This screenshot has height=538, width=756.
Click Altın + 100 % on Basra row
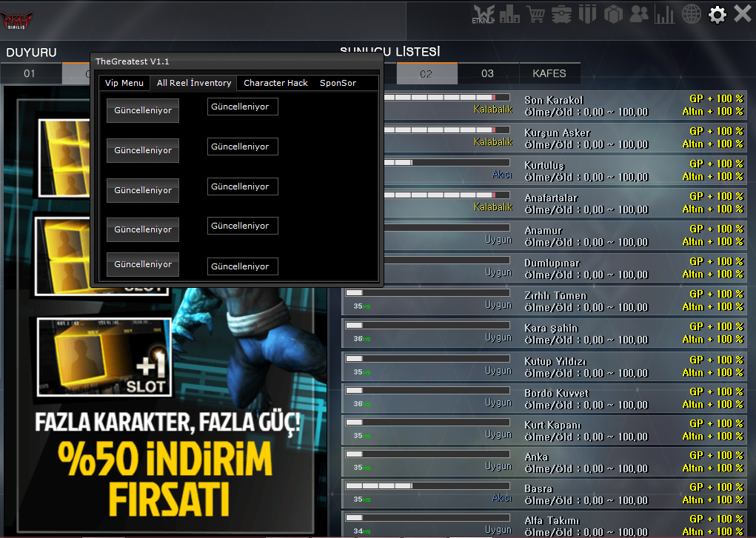click(x=713, y=500)
